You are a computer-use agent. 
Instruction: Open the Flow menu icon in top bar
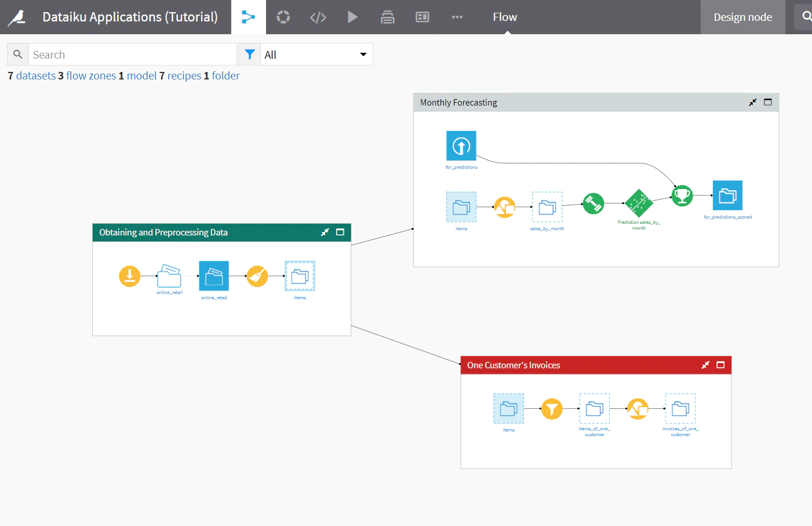(x=249, y=17)
